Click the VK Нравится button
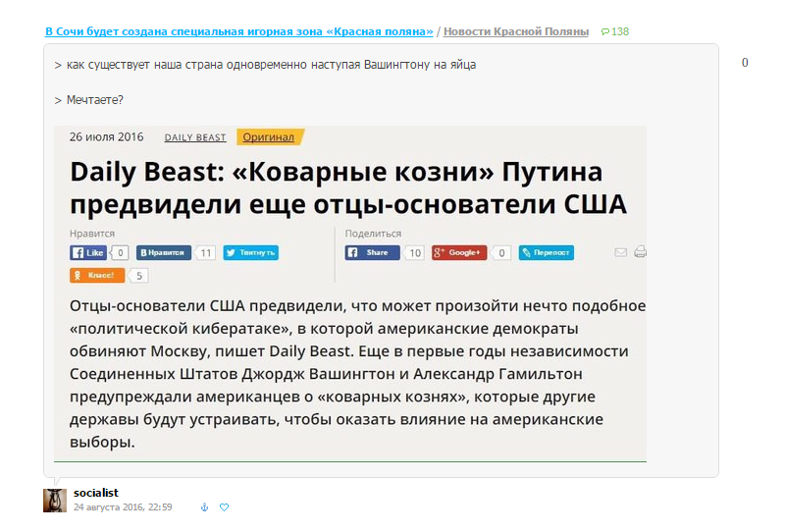Viewport: 785px width, 532px height. (x=164, y=252)
